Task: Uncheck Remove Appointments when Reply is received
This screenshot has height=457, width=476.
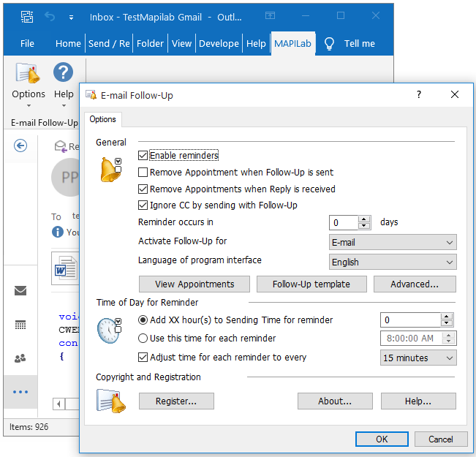Action: pos(143,189)
